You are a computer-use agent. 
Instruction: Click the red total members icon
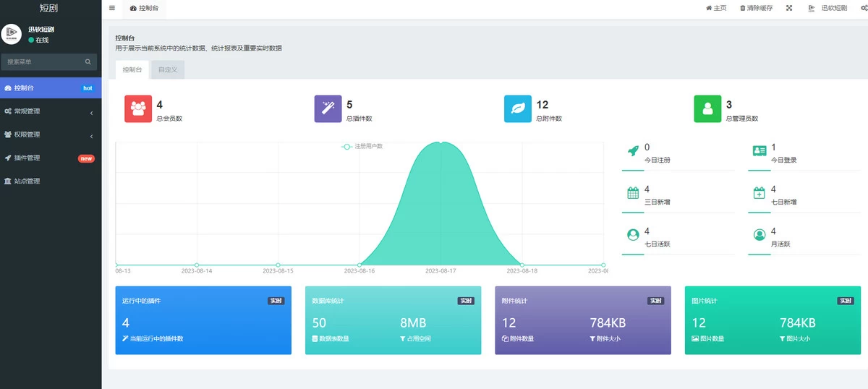pyautogui.click(x=138, y=109)
